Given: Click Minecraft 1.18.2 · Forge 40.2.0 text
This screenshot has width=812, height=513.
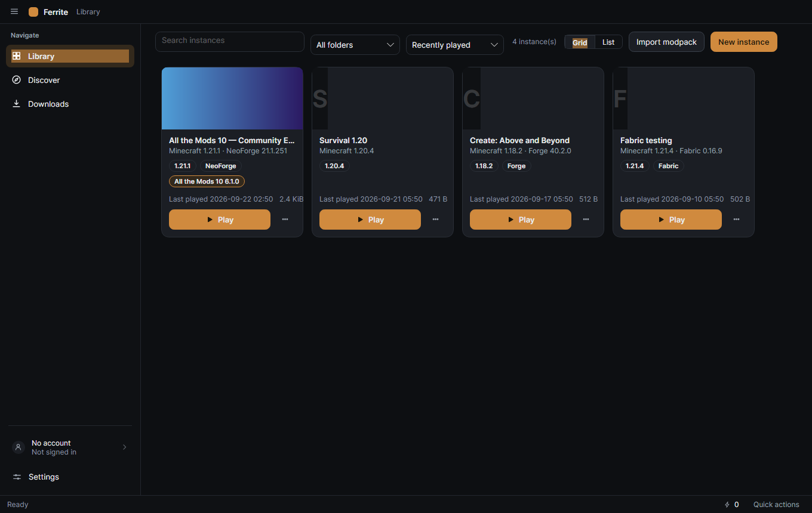Looking at the screenshot, I should [x=521, y=151].
